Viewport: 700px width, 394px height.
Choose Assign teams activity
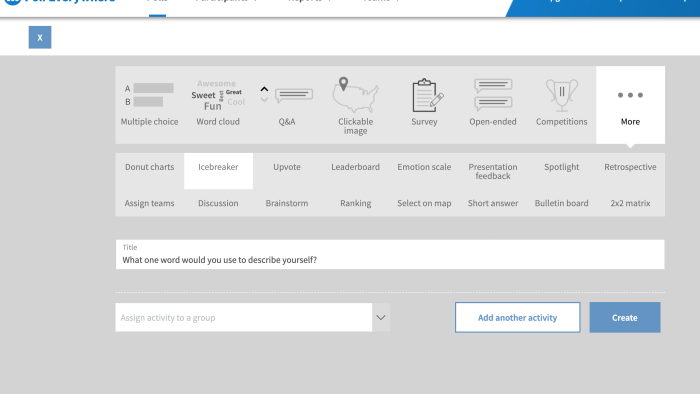tap(150, 203)
